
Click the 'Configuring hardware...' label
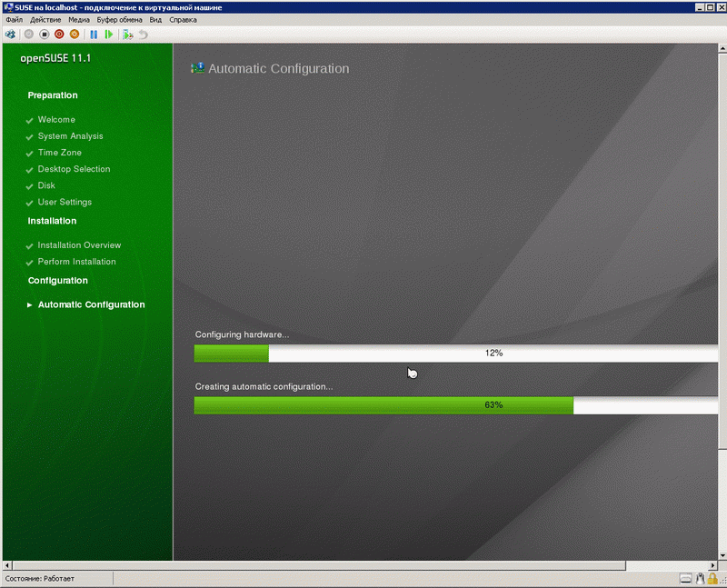pos(242,334)
